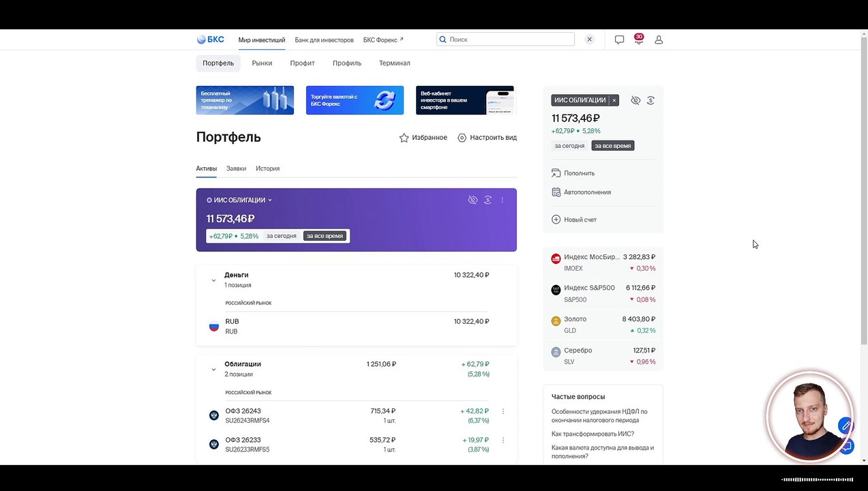Click the star icon next to Избранное
The image size is (868, 491).
(x=404, y=138)
